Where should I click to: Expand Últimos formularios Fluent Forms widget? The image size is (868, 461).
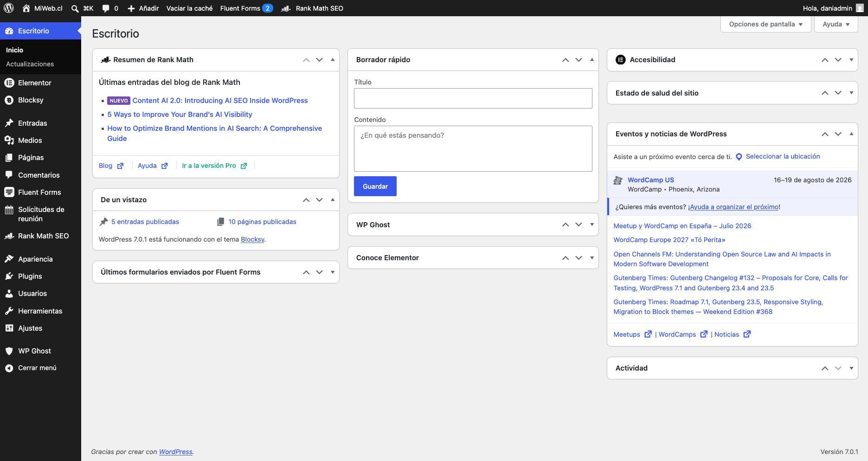[333, 272]
